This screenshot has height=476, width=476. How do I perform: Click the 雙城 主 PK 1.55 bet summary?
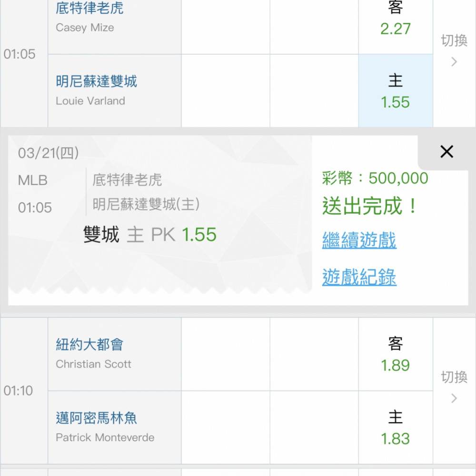(x=149, y=235)
